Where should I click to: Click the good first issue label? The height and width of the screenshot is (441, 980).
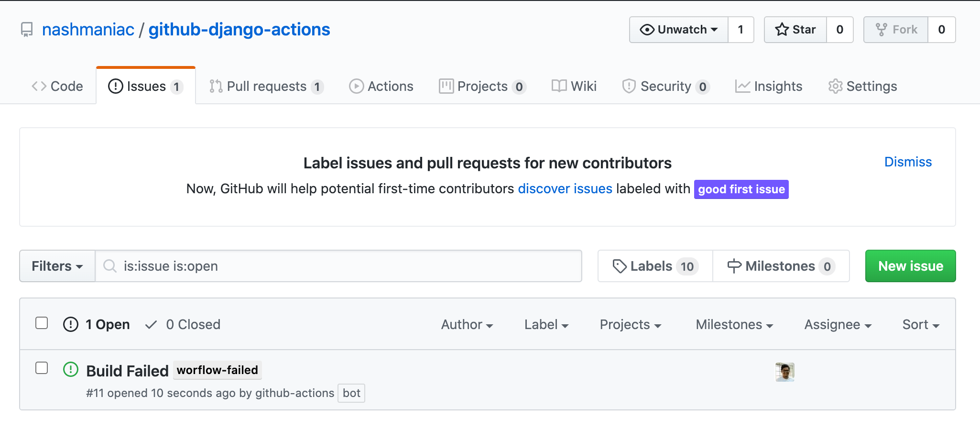coord(740,189)
